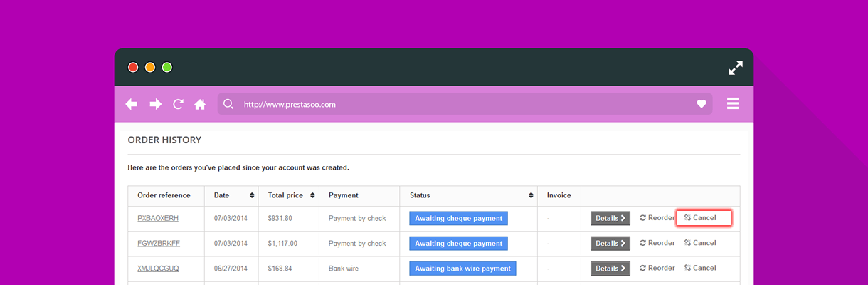Open the hamburger menu icon
The height and width of the screenshot is (285, 868).
733,104
